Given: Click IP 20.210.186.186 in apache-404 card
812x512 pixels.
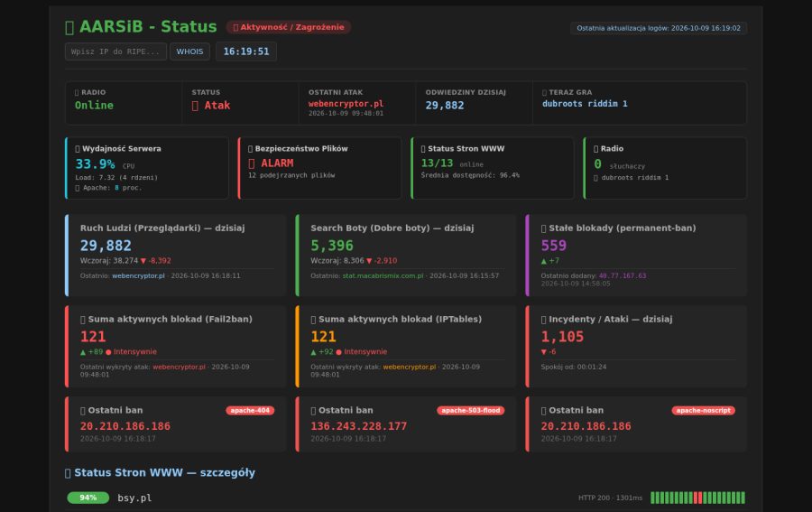Looking at the screenshot, I should [x=125, y=426].
